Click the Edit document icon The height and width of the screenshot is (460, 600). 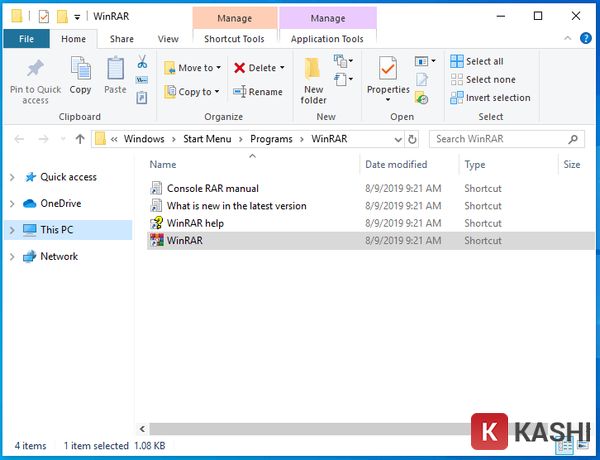click(421, 79)
